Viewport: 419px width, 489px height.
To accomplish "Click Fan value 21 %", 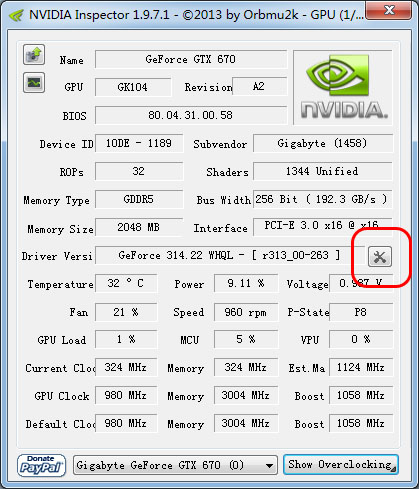I will tap(126, 312).
